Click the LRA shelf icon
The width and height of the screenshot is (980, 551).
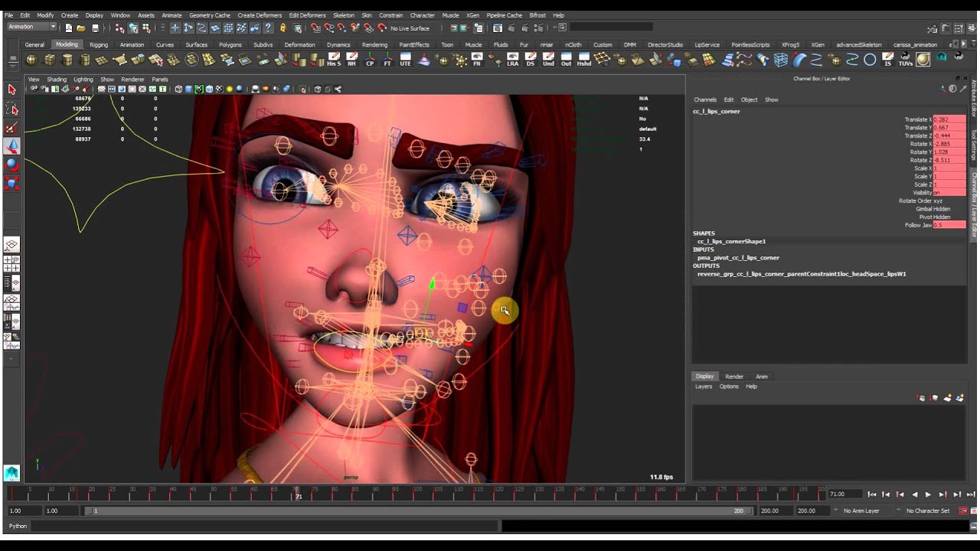tap(513, 60)
